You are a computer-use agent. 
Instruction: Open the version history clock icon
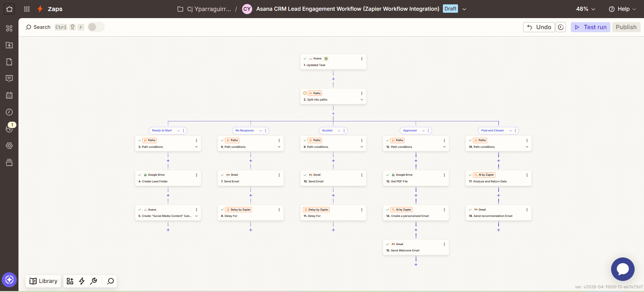click(561, 27)
